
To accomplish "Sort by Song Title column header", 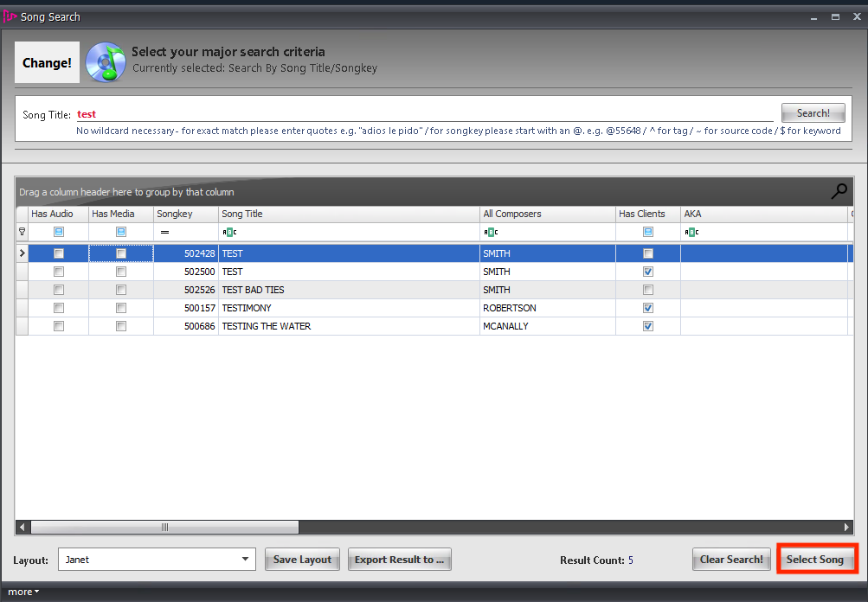I will click(x=350, y=214).
